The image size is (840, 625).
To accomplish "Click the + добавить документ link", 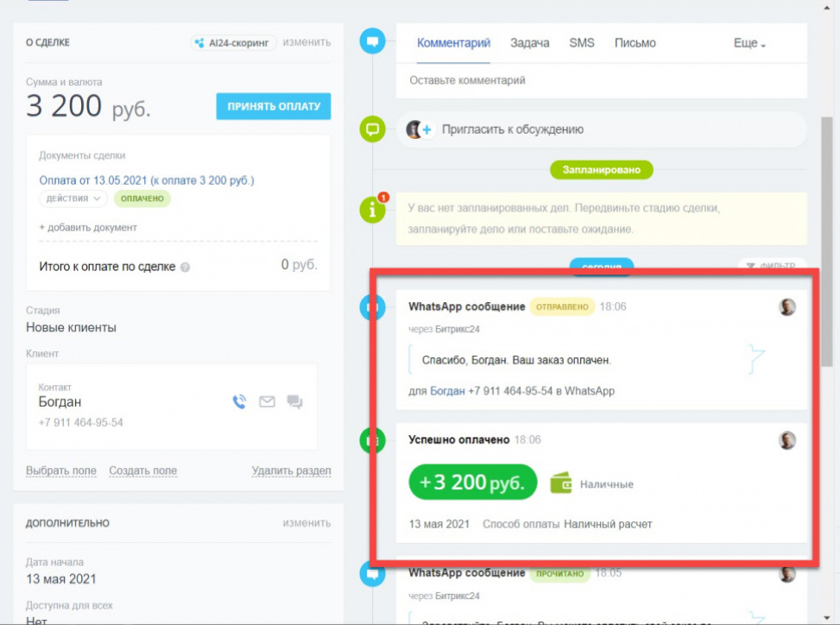I will point(88,227).
